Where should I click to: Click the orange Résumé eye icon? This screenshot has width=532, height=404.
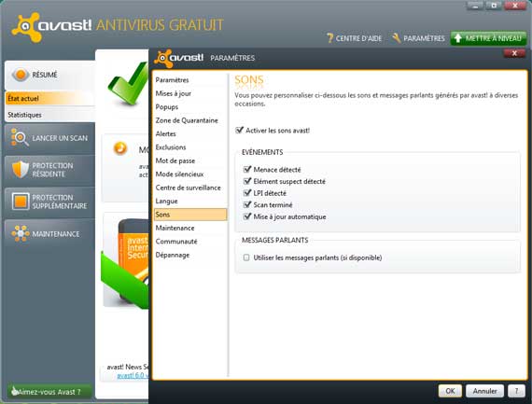click(21, 75)
